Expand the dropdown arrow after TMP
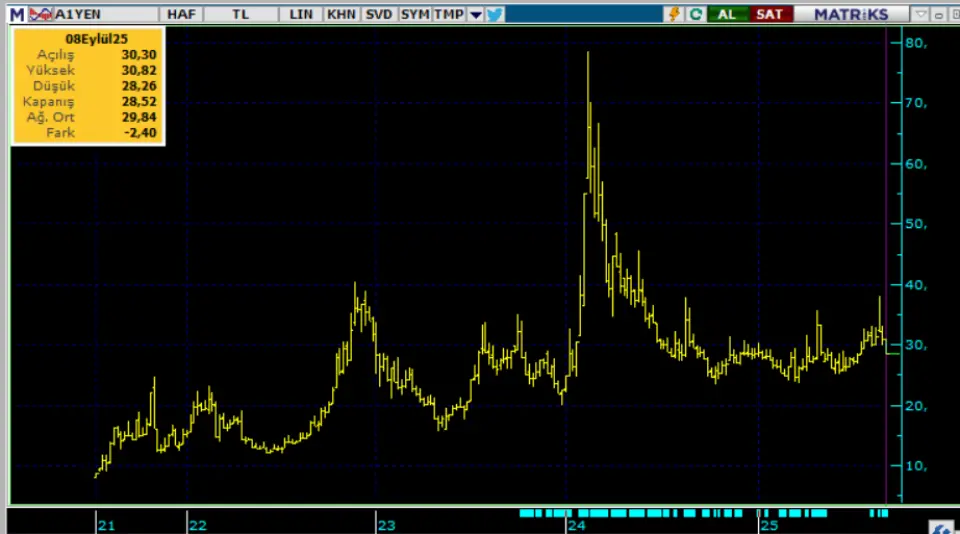Image resolution: width=960 pixels, height=534 pixels. click(476, 14)
